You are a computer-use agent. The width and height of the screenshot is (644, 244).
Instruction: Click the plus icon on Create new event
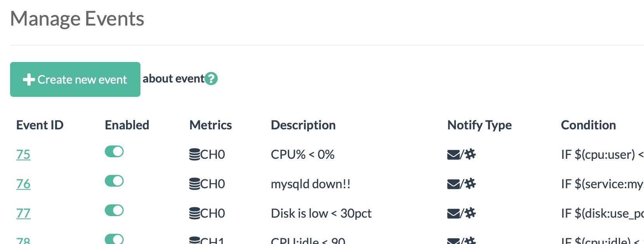(28, 79)
